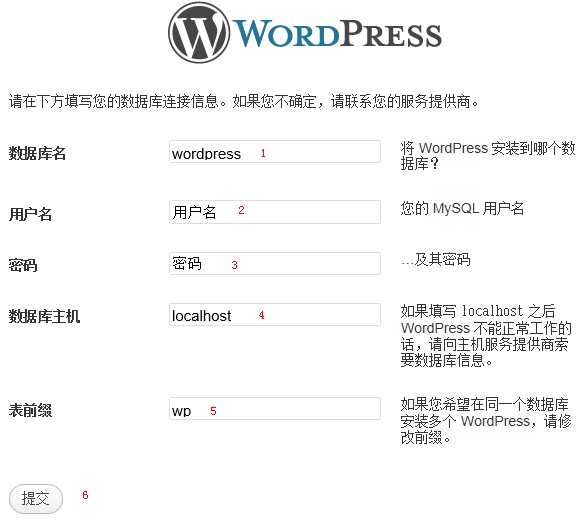Click intro text 请在下方填写您的数据库连接信息
The width and height of the screenshot is (587, 528).
(x=244, y=101)
